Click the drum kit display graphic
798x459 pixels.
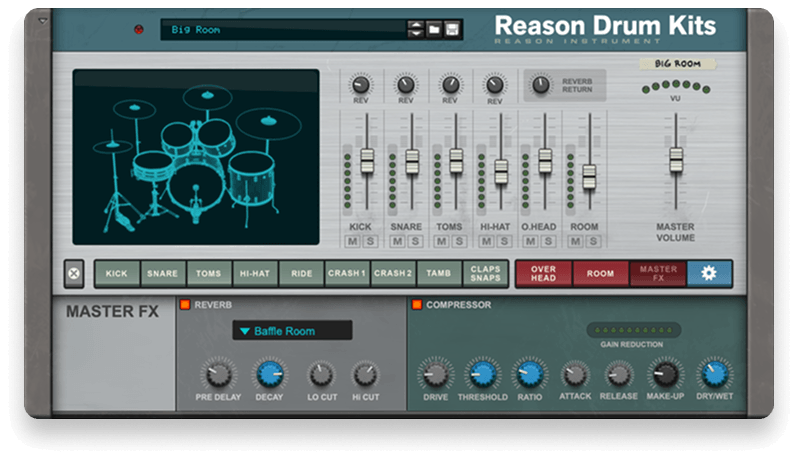point(196,157)
